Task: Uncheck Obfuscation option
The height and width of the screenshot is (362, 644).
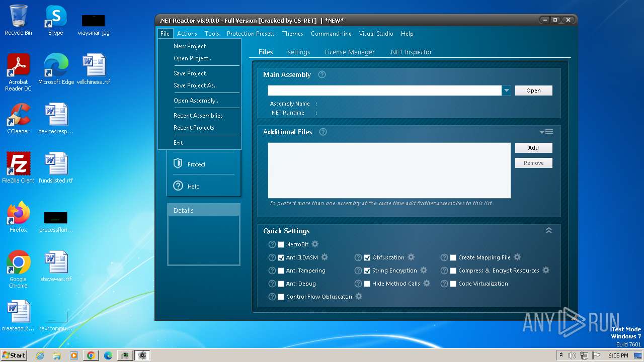Action: pyautogui.click(x=367, y=258)
